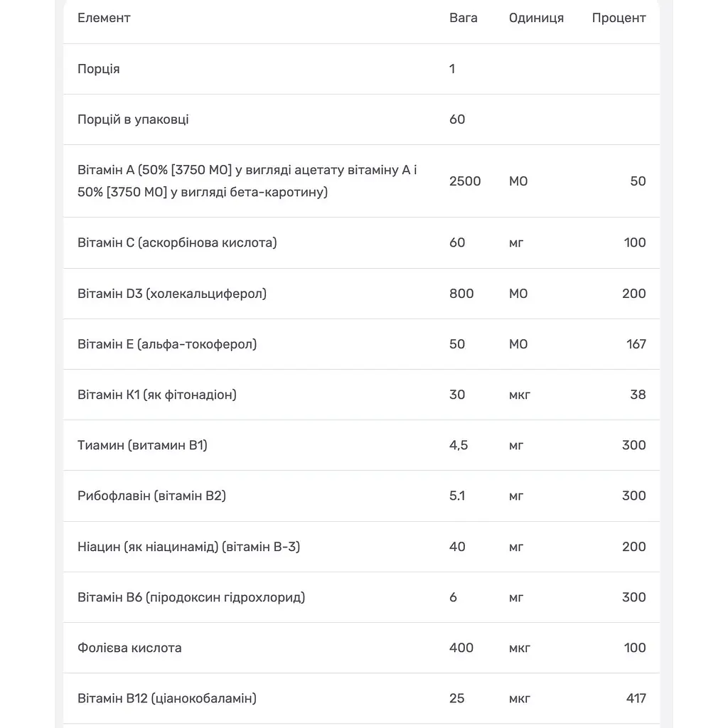Select the Порцій в упаковці row
Screen dimensions: 728x728
point(361,119)
